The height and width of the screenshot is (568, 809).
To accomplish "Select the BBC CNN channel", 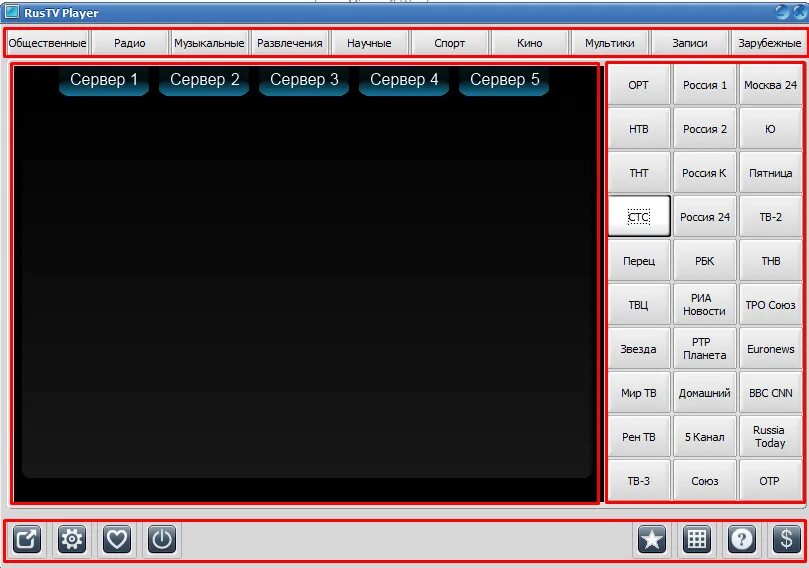I will click(770, 393).
